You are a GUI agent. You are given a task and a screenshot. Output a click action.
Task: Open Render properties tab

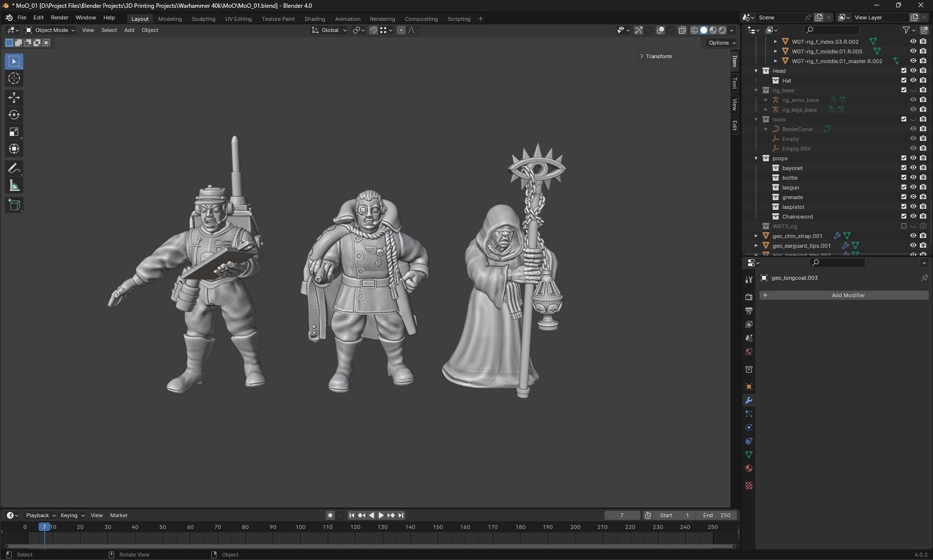point(749,297)
